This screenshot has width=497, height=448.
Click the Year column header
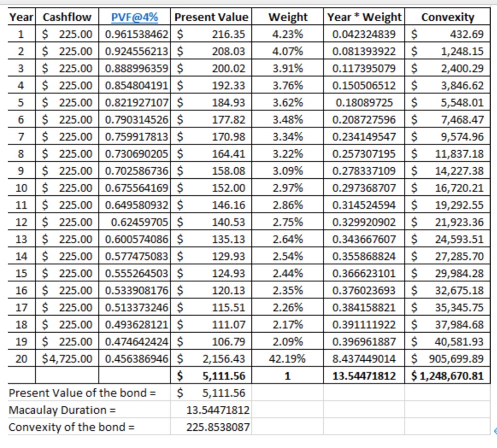[20, 17]
